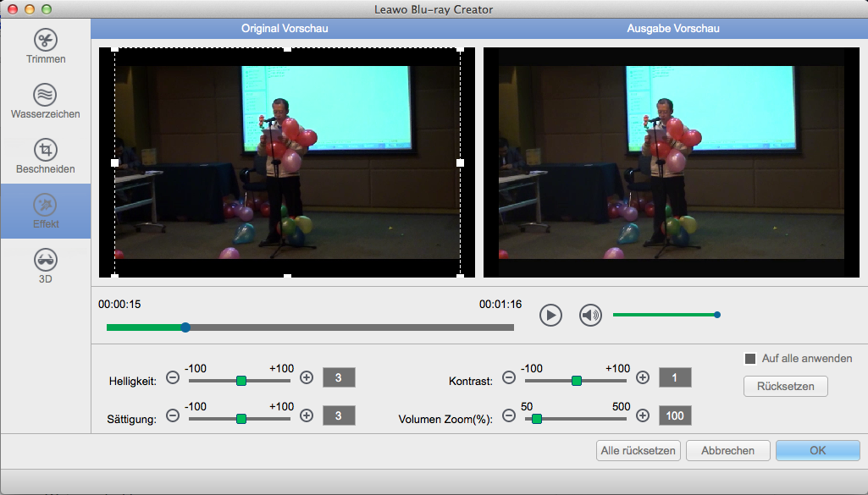
Task: Click the Rücksetzen button
Action: (785, 386)
